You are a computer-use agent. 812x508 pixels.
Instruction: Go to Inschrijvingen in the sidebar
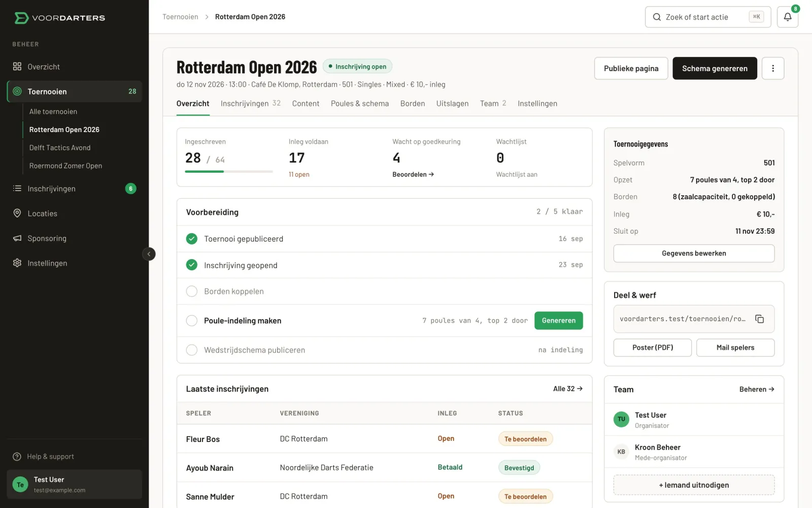tap(74, 188)
